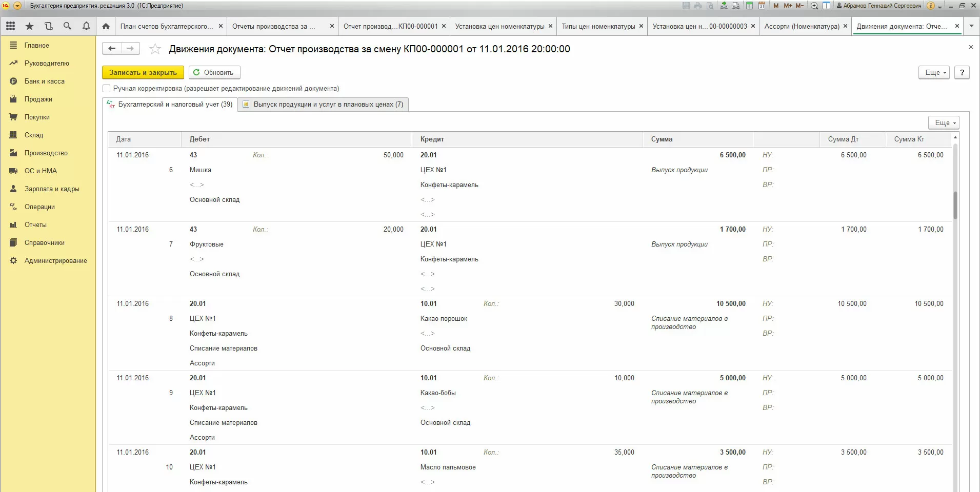Screen dimensions: 980x492
Task: Click the table vertical scrollbar thumb
Action: [955, 206]
